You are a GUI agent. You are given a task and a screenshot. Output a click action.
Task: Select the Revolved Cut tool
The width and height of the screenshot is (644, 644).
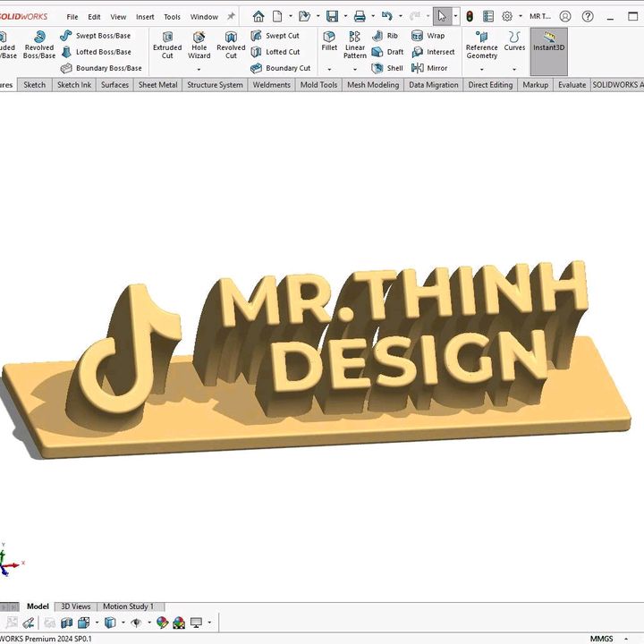pyautogui.click(x=231, y=46)
